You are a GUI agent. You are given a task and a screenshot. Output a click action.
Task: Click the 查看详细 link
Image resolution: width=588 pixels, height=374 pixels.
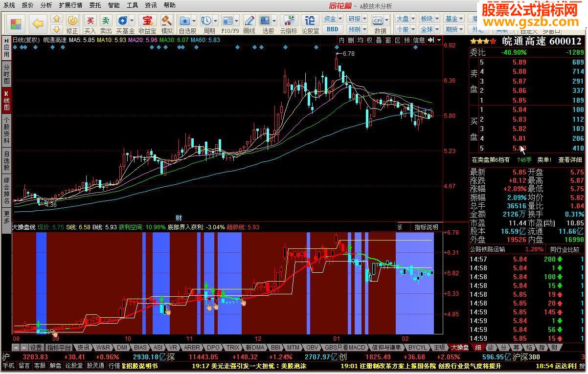point(570,159)
